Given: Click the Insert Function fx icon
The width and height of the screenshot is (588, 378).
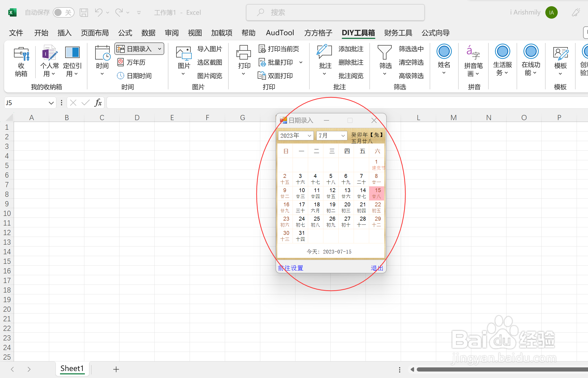Looking at the screenshot, I should pos(98,103).
